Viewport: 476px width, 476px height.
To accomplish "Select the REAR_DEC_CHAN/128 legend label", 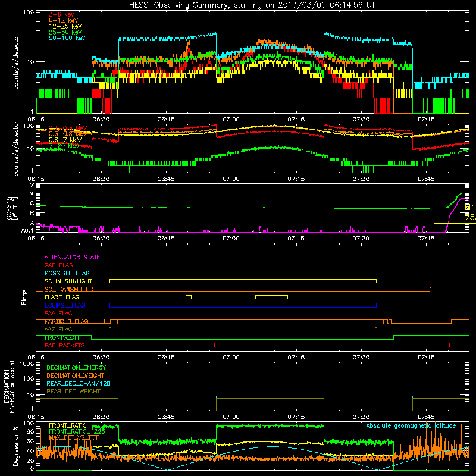I will pos(79,384).
